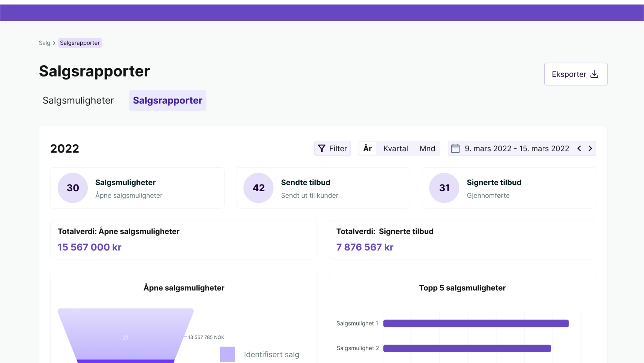This screenshot has height=363, width=644.
Task: Click the Salgsmulighet 1 bar in Topp 5 chart
Action: [x=476, y=323]
